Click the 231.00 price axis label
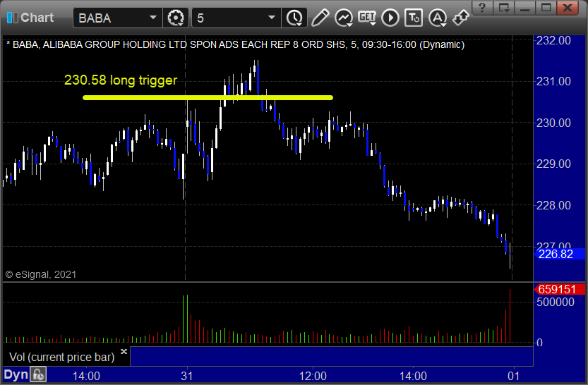 (x=553, y=81)
